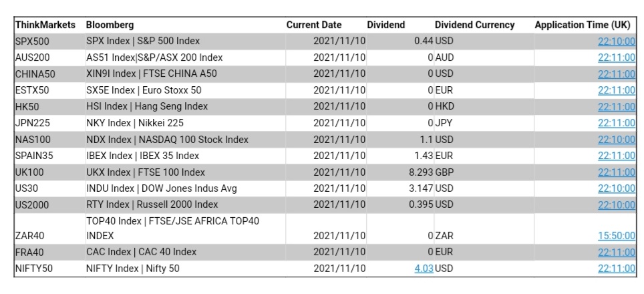
Task: Click the NAS100 22:10:00 time link
Action: tap(616, 140)
